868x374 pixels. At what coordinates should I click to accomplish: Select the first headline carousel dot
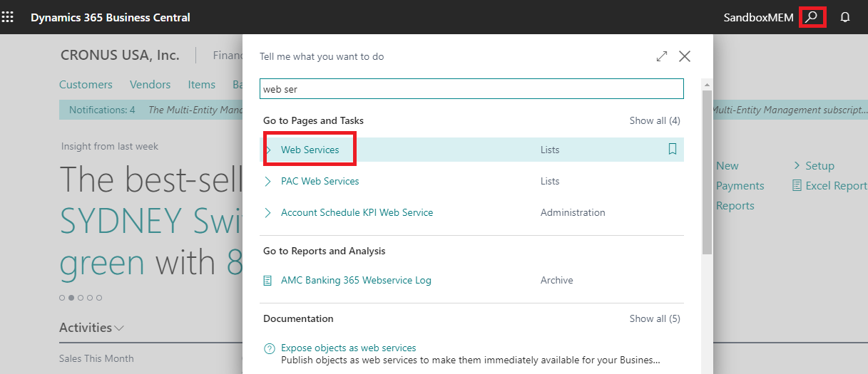[62, 297]
